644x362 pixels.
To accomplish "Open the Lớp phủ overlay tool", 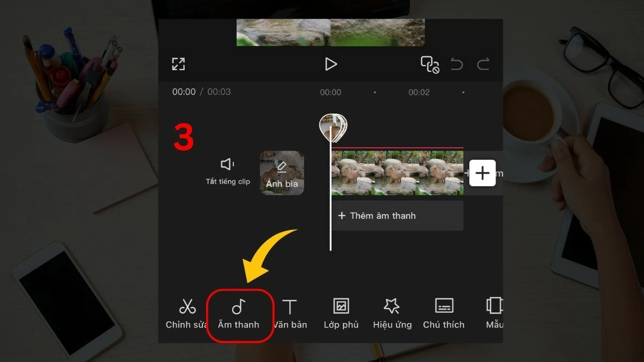I will click(x=341, y=313).
